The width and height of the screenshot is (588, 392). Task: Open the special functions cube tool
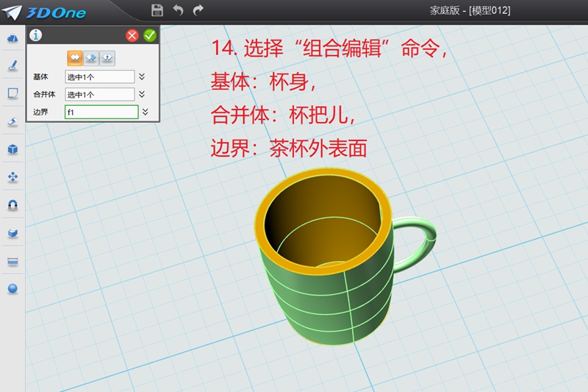12,149
